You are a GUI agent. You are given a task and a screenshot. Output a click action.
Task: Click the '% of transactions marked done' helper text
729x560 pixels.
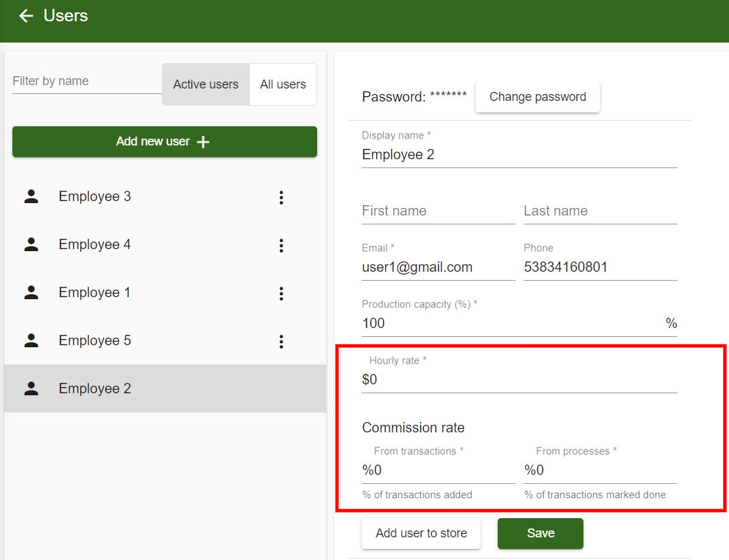[594, 495]
